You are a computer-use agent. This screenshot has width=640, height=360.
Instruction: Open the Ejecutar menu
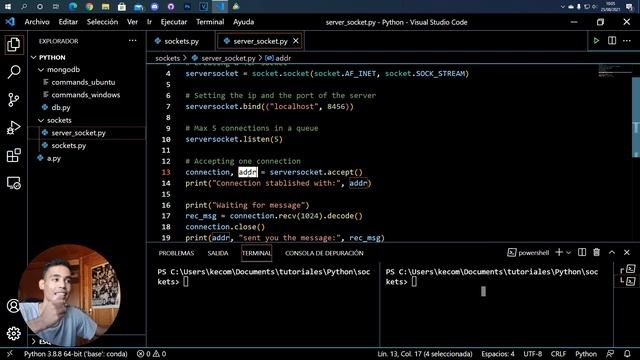tap(173, 22)
